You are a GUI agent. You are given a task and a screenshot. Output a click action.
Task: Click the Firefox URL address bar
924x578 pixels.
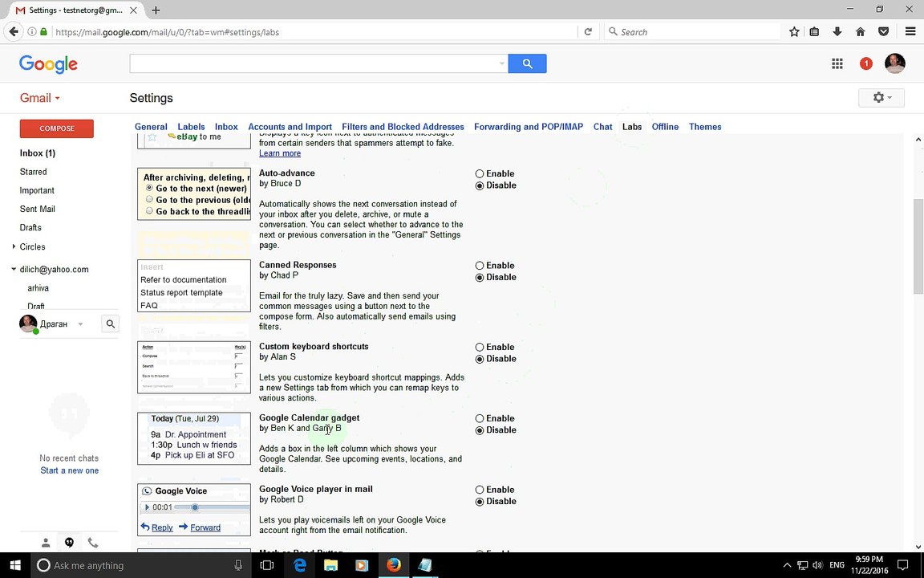tap(314, 32)
